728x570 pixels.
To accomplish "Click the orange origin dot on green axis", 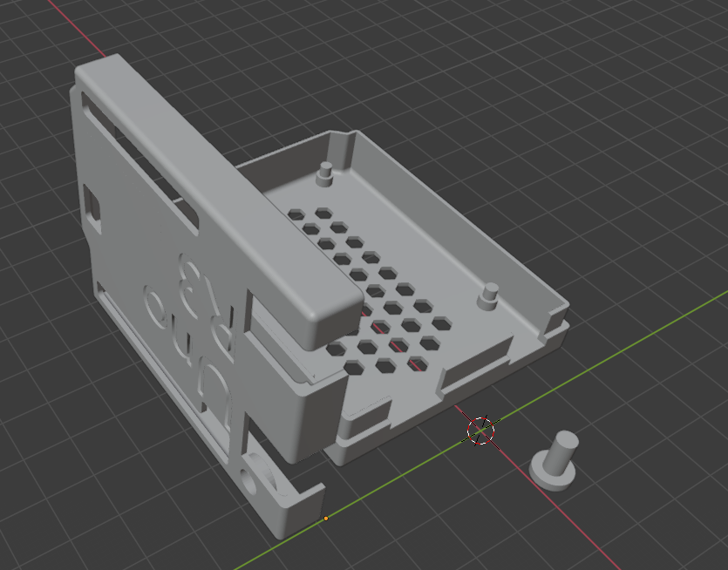I will [326, 519].
